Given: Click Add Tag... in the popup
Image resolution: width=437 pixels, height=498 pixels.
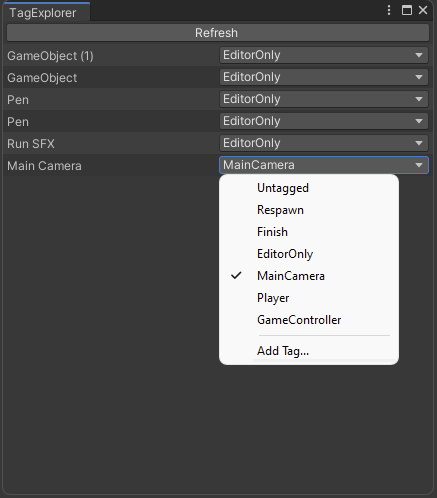Looking at the screenshot, I should coord(309,351).
